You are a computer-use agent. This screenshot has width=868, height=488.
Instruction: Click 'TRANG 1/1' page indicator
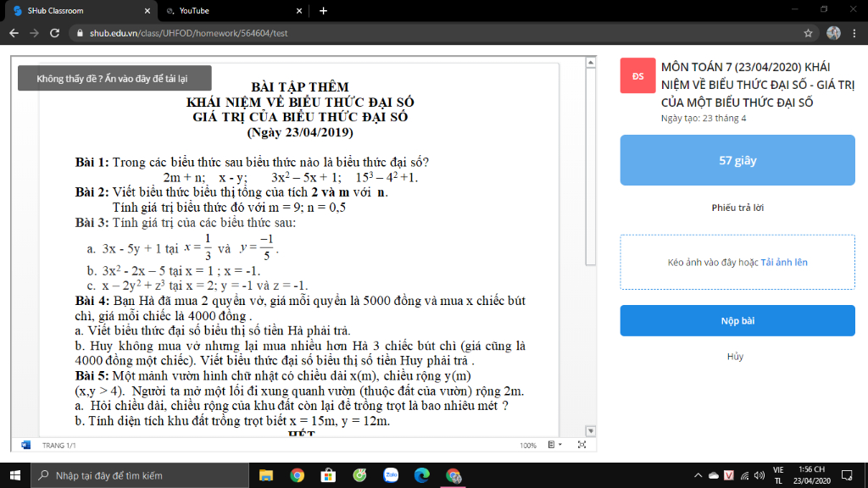click(58, 446)
